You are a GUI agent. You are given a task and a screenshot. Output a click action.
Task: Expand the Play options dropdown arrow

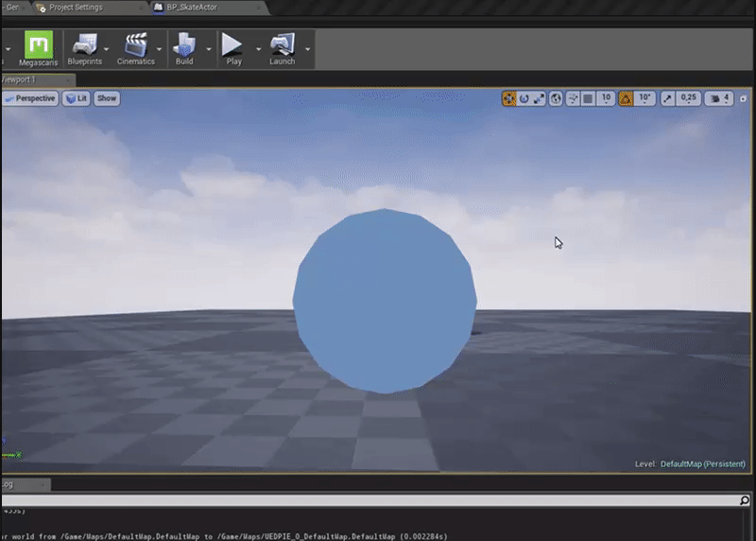coord(256,48)
